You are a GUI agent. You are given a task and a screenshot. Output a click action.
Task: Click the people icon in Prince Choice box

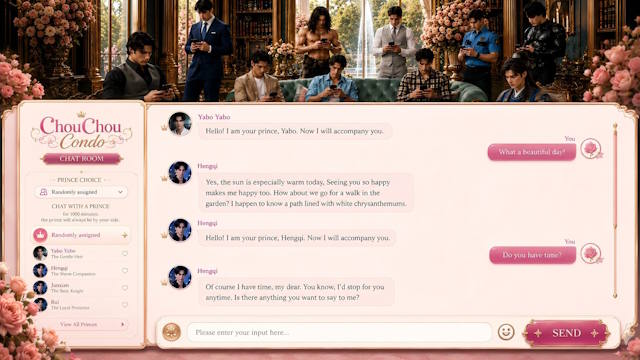pos(44,192)
